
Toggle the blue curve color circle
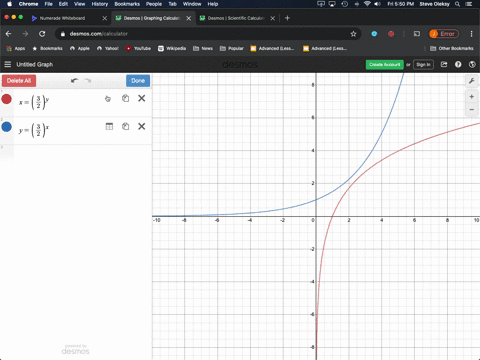7,127
